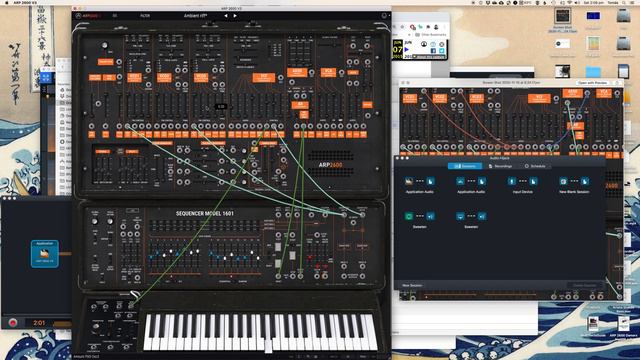Open Sweeten session with green source icon
640x360 pixels.
[x=420, y=220]
